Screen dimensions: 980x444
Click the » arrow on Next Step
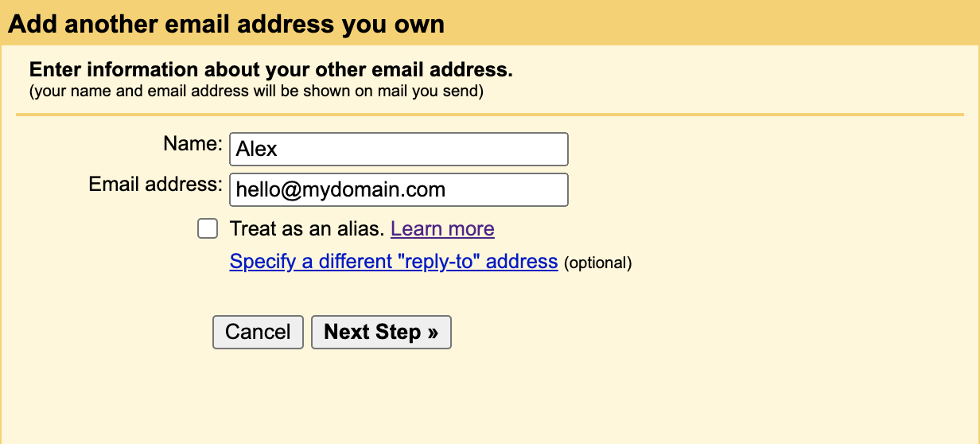click(x=432, y=332)
